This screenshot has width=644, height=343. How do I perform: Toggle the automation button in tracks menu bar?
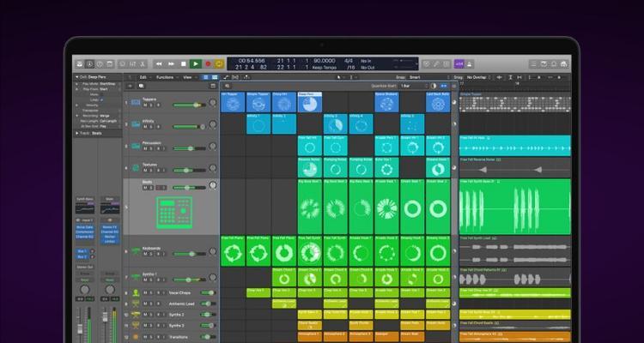(227, 77)
